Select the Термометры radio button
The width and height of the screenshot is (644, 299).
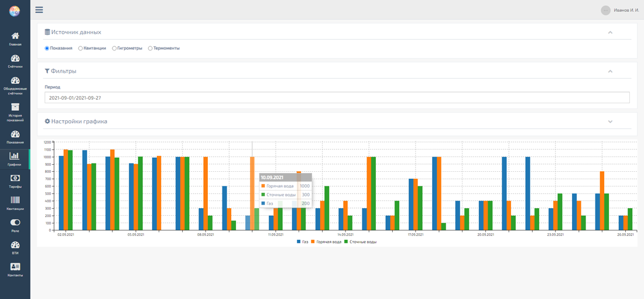[150, 49]
